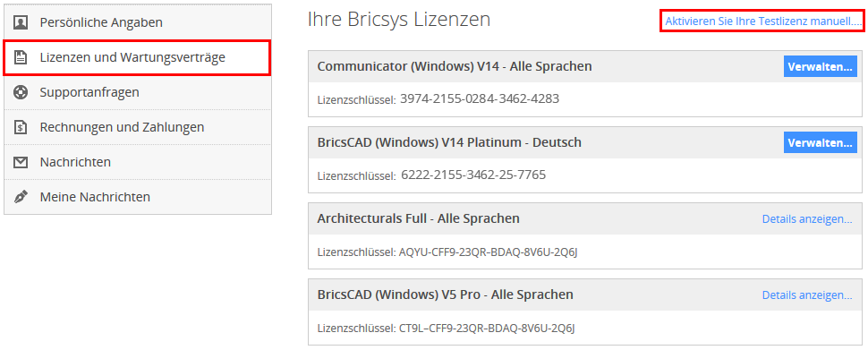Show details for Architecturals Full license
The image size is (868, 350).
(807, 218)
